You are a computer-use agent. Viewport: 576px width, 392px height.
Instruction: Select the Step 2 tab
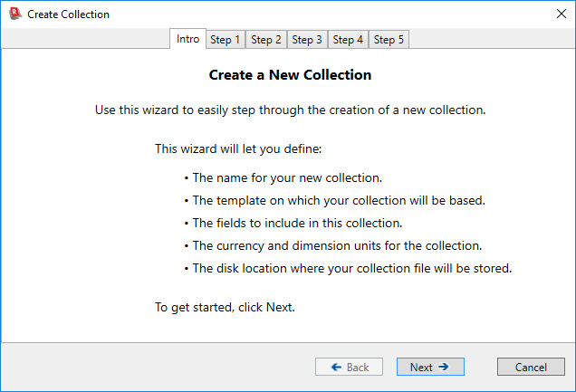click(266, 40)
